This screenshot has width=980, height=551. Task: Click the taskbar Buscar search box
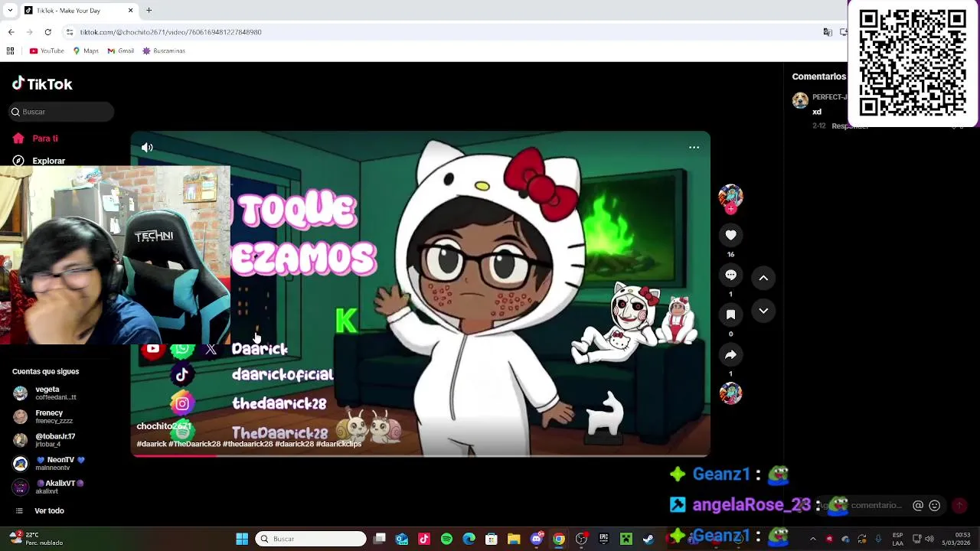point(311,539)
